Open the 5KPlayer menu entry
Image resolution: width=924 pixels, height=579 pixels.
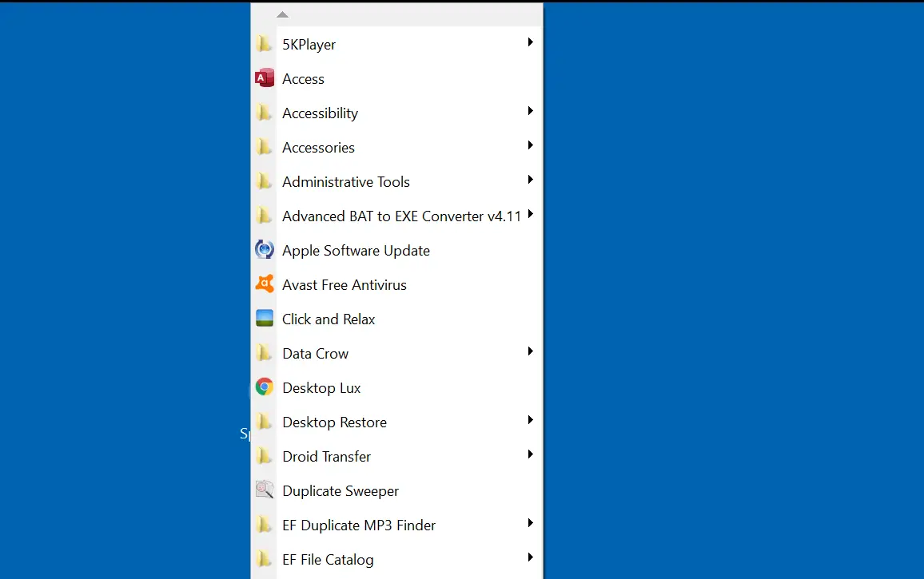(396, 44)
